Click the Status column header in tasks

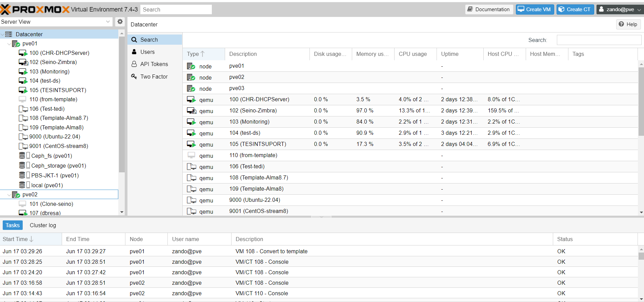(x=595, y=239)
